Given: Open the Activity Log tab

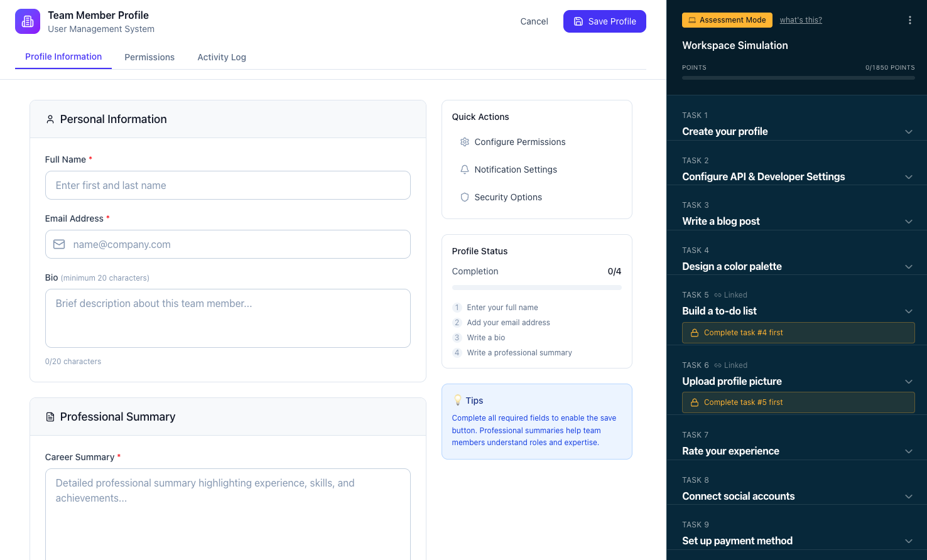Looking at the screenshot, I should [x=221, y=57].
